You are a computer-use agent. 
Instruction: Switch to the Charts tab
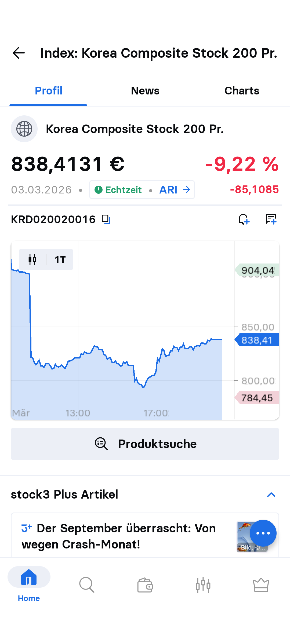click(242, 91)
